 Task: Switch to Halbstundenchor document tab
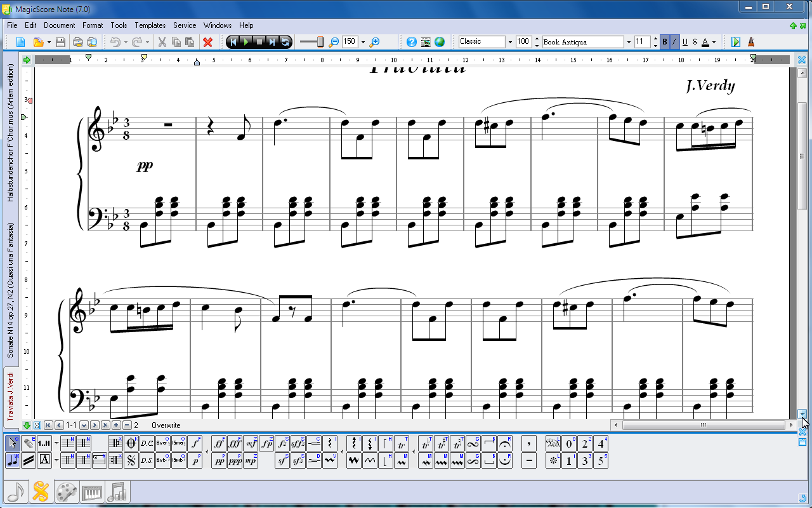click(10, 133)
